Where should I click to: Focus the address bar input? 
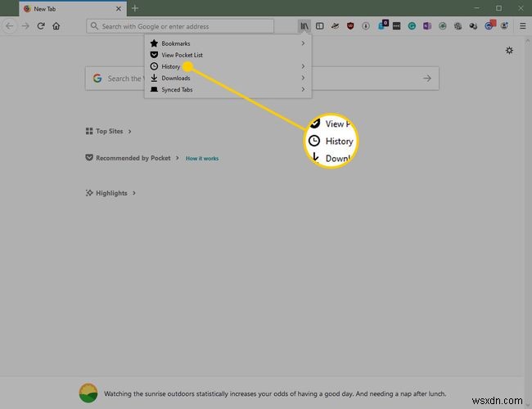(x=180, y=26)
